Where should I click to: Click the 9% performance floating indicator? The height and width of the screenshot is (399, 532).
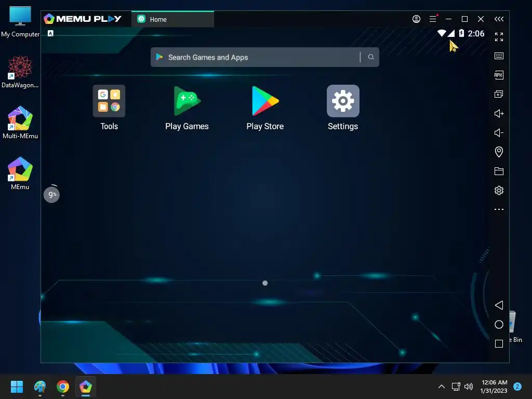click(51, 194)
